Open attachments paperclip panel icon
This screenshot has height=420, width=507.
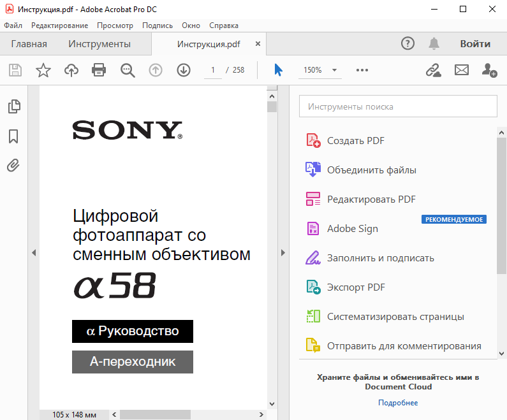pos(13,166)
